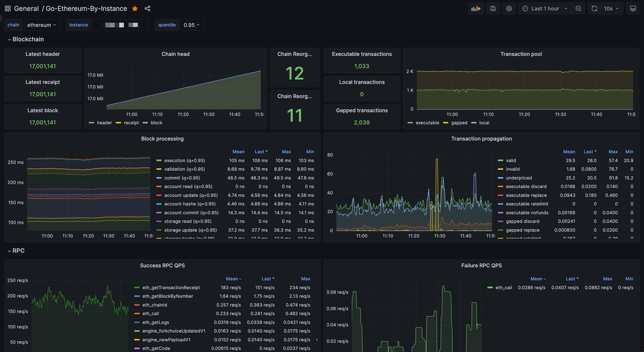
Task: Sort Block processing legend by Max
Action: pyautogui.click(x=286, y=152)
